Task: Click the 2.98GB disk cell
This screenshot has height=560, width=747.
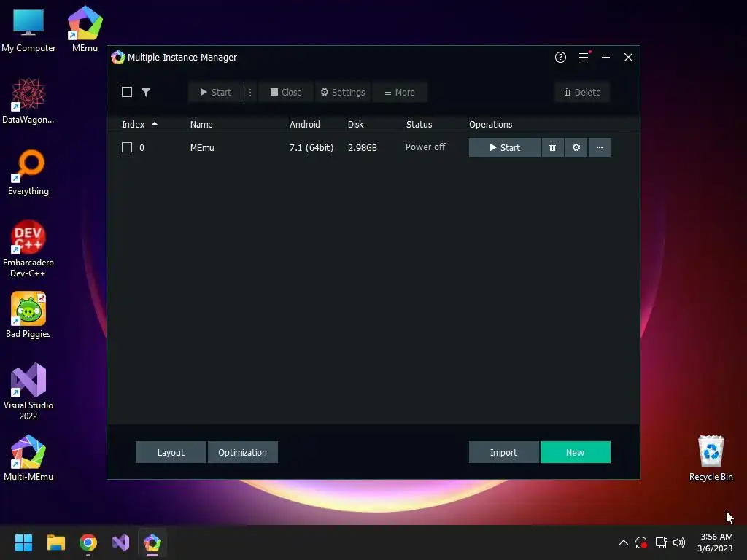Action: 363,147
